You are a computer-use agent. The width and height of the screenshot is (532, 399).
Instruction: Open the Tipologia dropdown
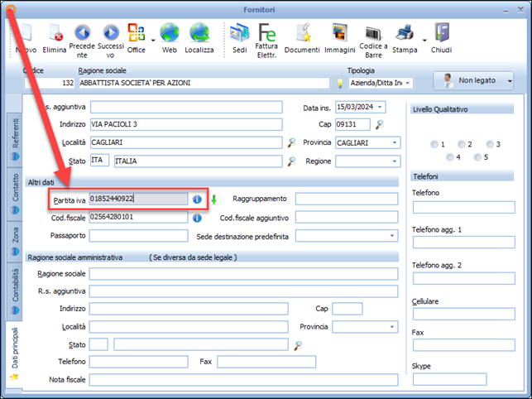(x=408, y=84)
